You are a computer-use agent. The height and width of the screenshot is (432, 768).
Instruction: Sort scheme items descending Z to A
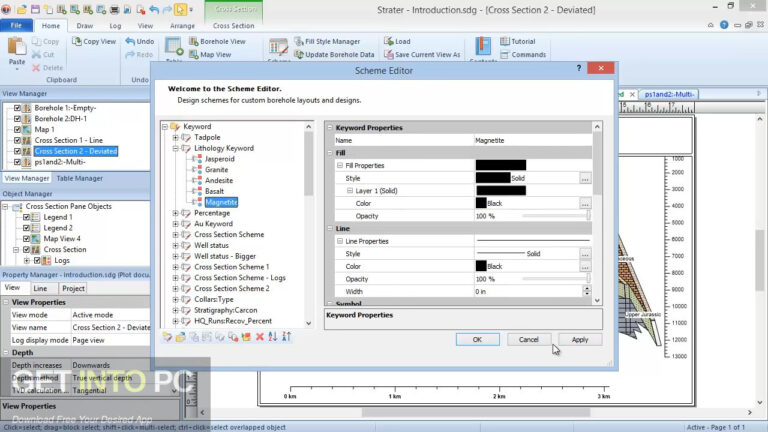287,336
